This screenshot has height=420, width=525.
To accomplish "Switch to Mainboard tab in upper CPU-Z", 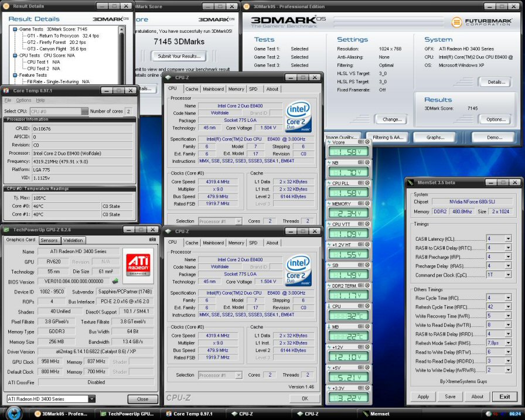I will pyautogui.click(x=213, y=89).
